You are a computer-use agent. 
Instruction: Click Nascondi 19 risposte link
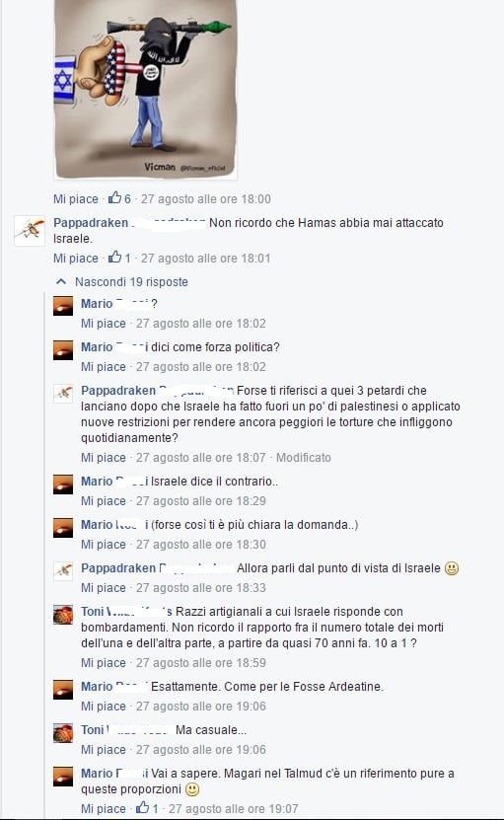(131, 282)
